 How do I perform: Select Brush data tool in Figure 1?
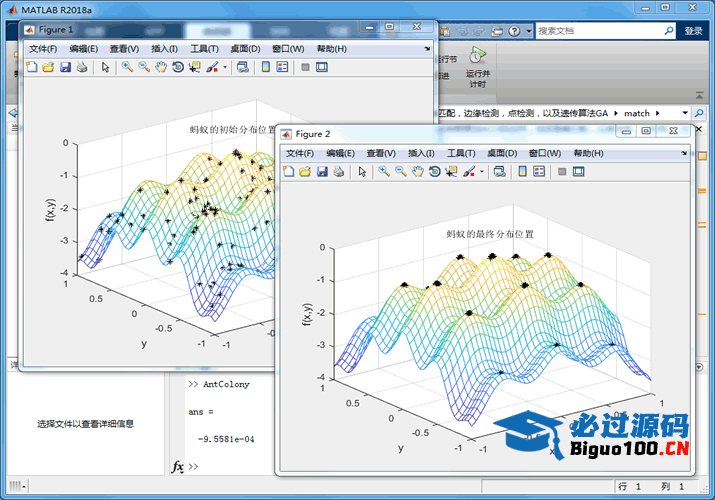pos(212,67)
